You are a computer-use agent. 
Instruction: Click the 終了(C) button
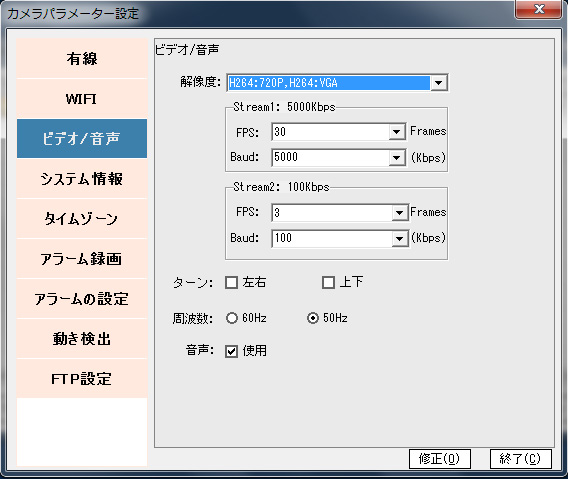pyautogui.click(x=520, y=459)
